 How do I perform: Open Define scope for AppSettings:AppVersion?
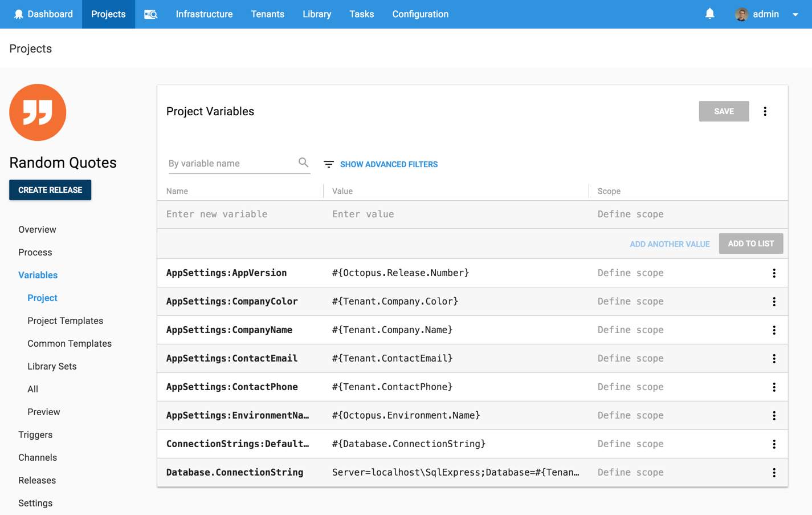[630, 273]
